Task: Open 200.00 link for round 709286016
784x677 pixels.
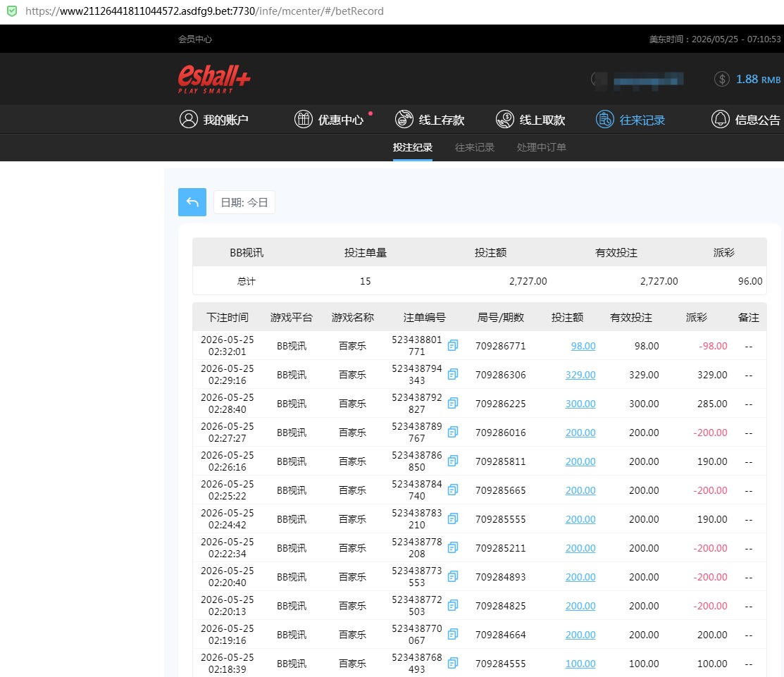Action: click(x=580, y=433)
